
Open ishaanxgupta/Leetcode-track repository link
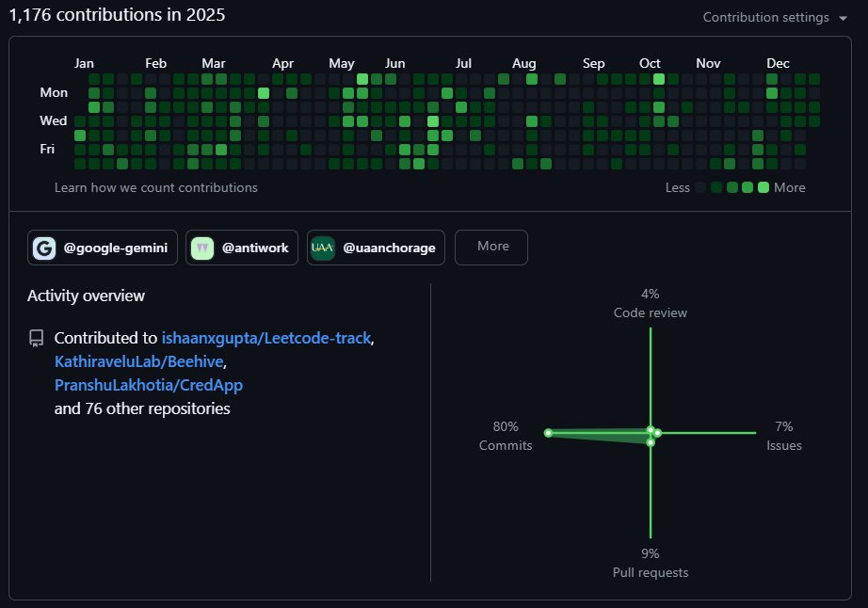(x=266, y=338)
